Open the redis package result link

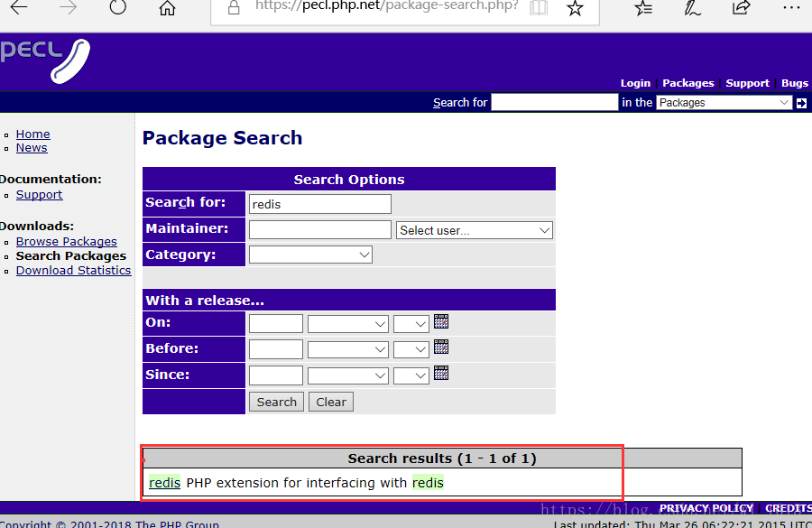(165, 482)
